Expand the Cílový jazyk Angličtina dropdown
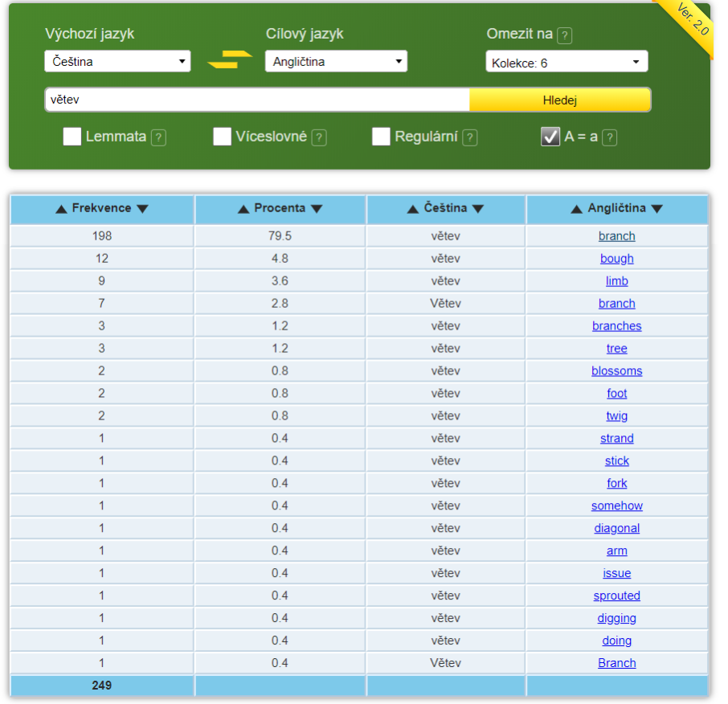The image size is (728, 704). (x=336, y=61)
